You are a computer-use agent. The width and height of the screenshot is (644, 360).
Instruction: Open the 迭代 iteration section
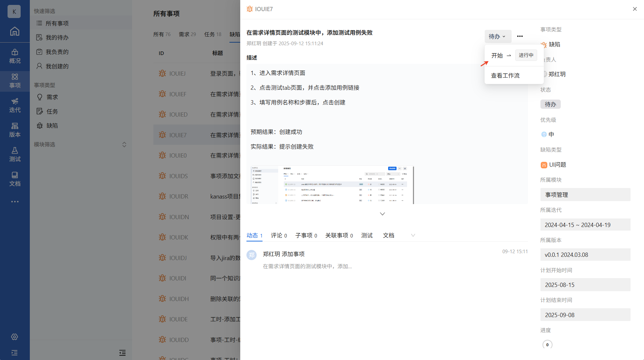(15, 105)
